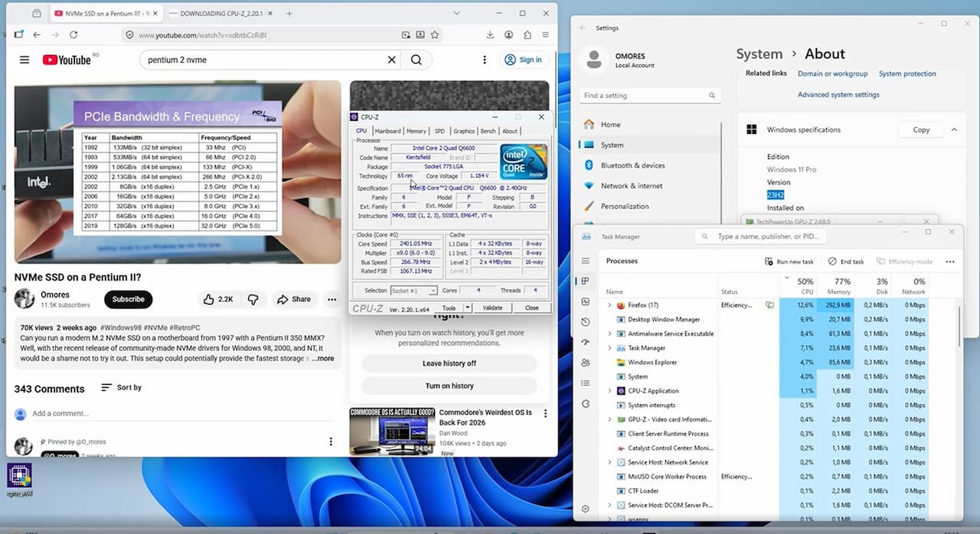Open Performance page in Task Manager sidebar
Image resolution: width=980 pixels, height=534 pixels.
tap(586, 301)
